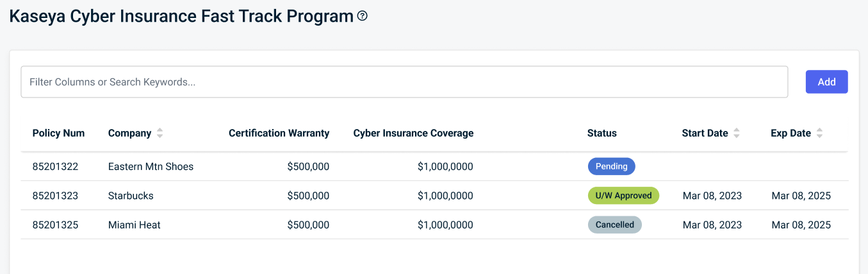Click the Cyber Insurance Coverage column header
The height and width of the screenshot is (274, 868).
(413, 133)
